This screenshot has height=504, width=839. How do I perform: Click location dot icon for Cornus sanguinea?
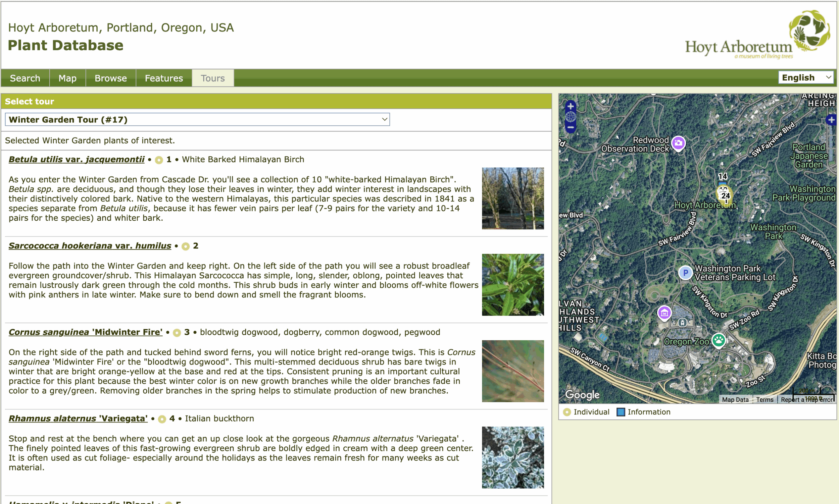[177, 333]
